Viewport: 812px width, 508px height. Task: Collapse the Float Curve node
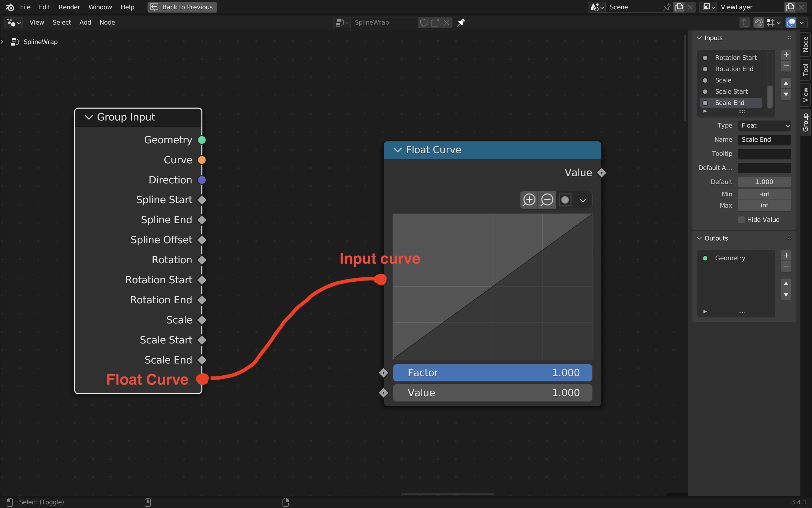[398, 150]
